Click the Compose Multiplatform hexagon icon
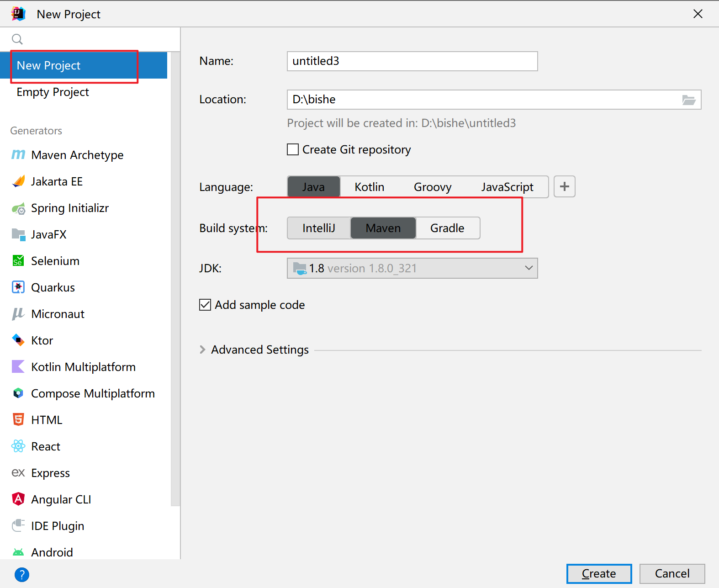 (18, 393)
